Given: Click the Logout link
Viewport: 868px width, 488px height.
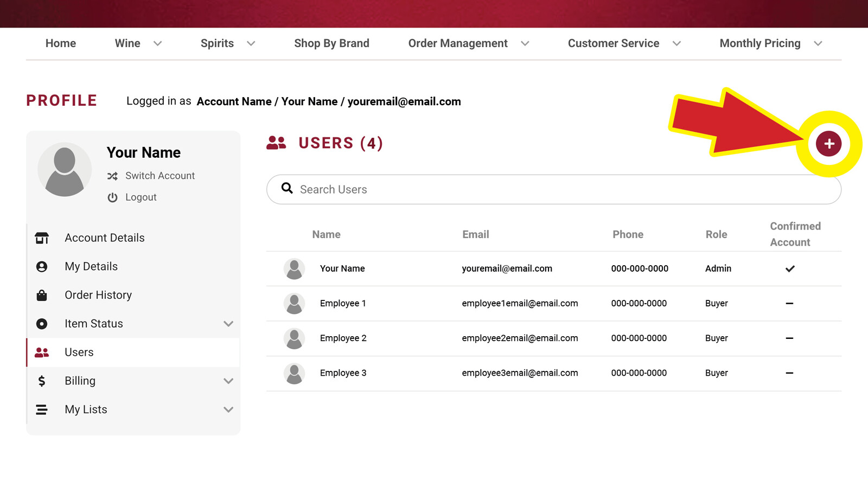Looking at the screenshot, I should (x=141, y=197).
